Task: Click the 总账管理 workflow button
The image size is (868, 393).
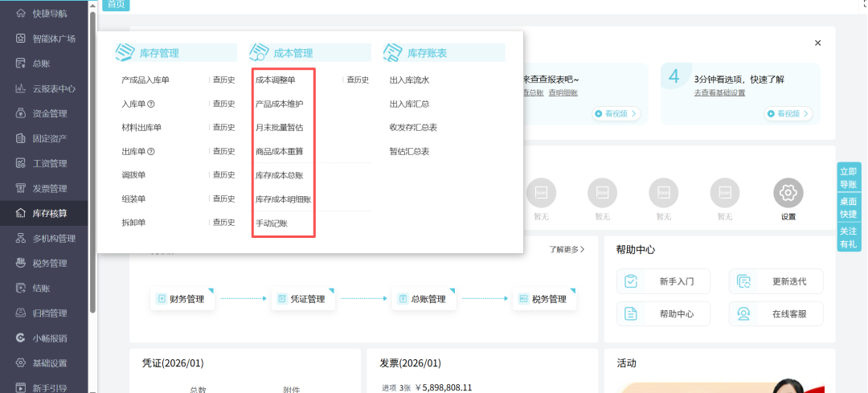Action: [424, 299]
